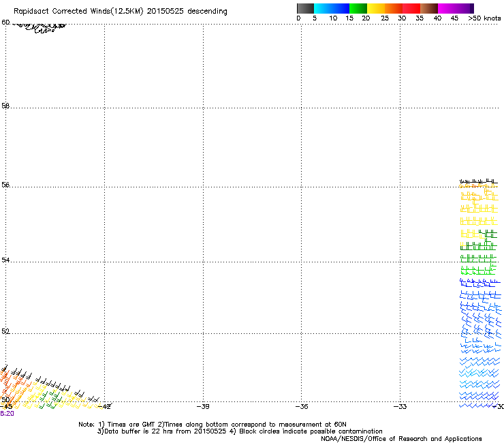Click the 'Data buffer is 22 hrs' note line
The image size is (504, 443).
(x=240, y=431)
